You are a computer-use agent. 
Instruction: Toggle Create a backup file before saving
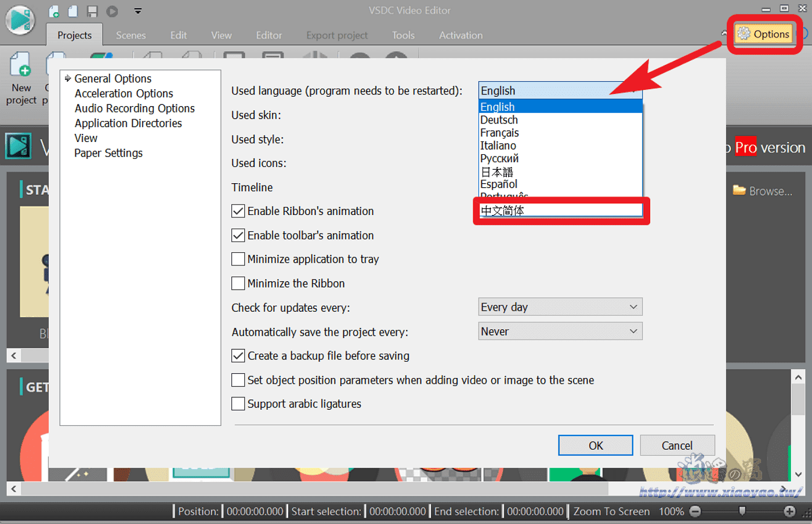click(x=238, y=356)
